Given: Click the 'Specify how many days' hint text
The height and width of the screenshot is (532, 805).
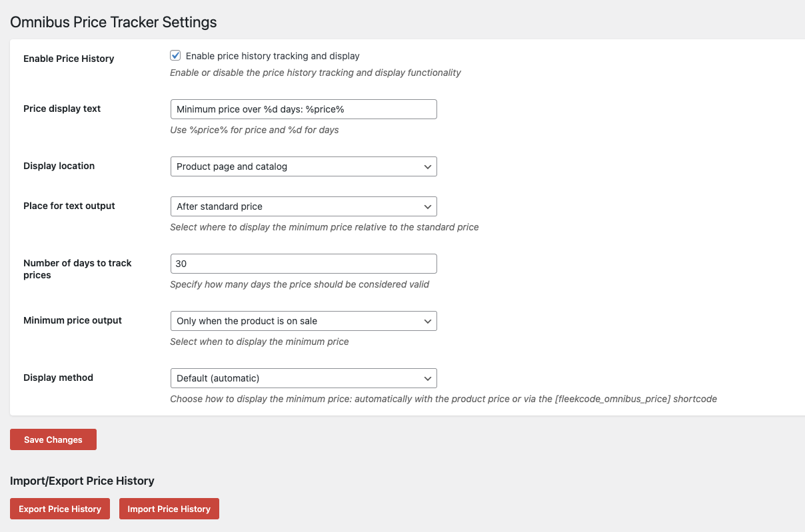Looking at the screenshot, I should (x=300, y=284).
